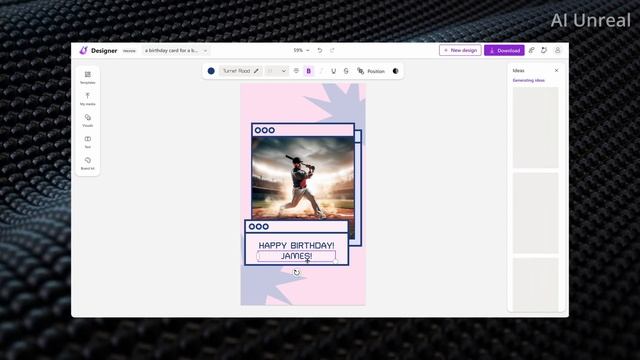Open the Brand kit panel
The width and height of the screenshot is (640, 360).
pos(88,163)
